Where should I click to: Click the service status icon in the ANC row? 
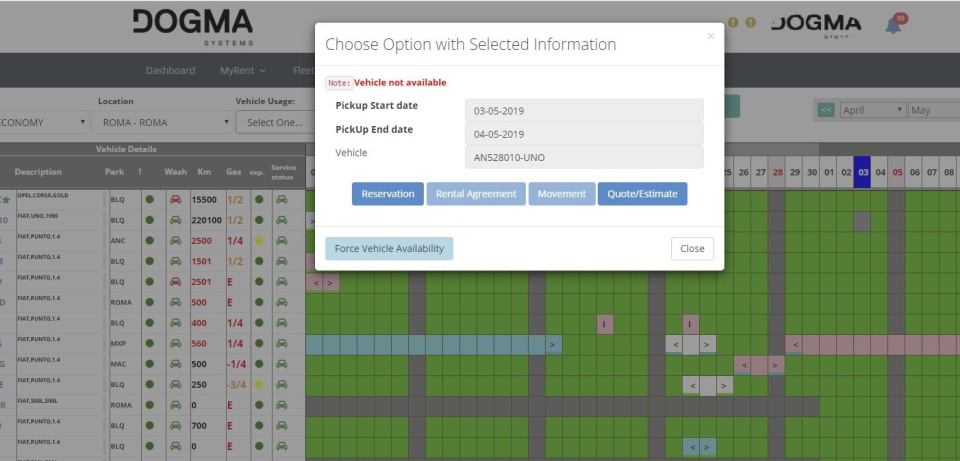[x=282, y=241]
